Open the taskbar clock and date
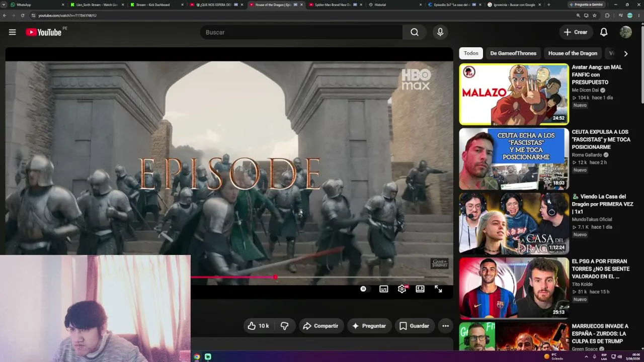644x362 pixels. pyautogui.click(x=633, y=356)
